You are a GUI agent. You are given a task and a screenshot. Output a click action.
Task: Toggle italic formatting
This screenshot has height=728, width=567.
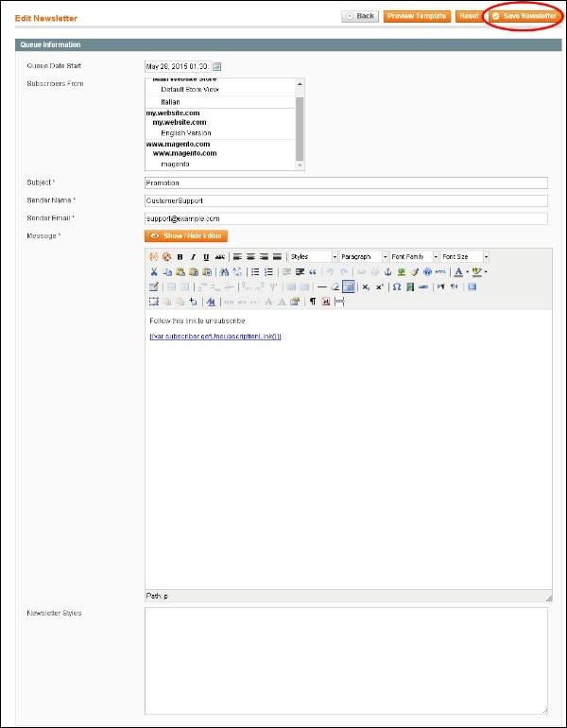(193, 257)
